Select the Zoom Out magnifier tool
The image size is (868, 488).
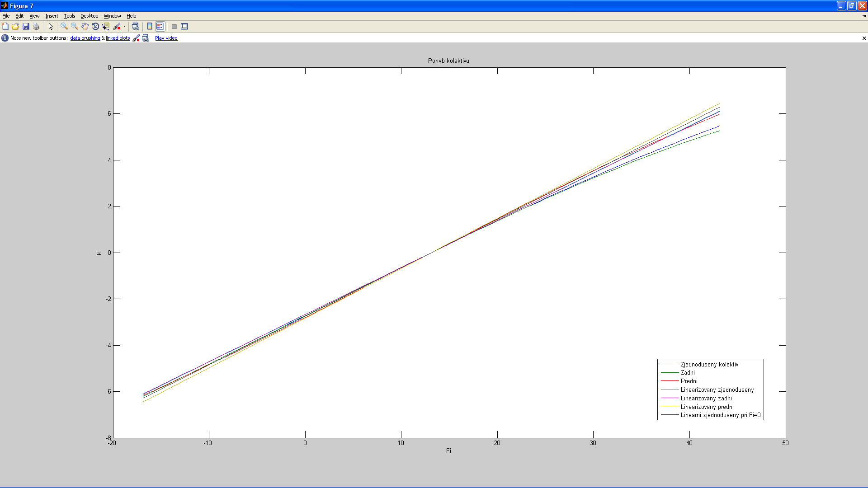[75, 26]
